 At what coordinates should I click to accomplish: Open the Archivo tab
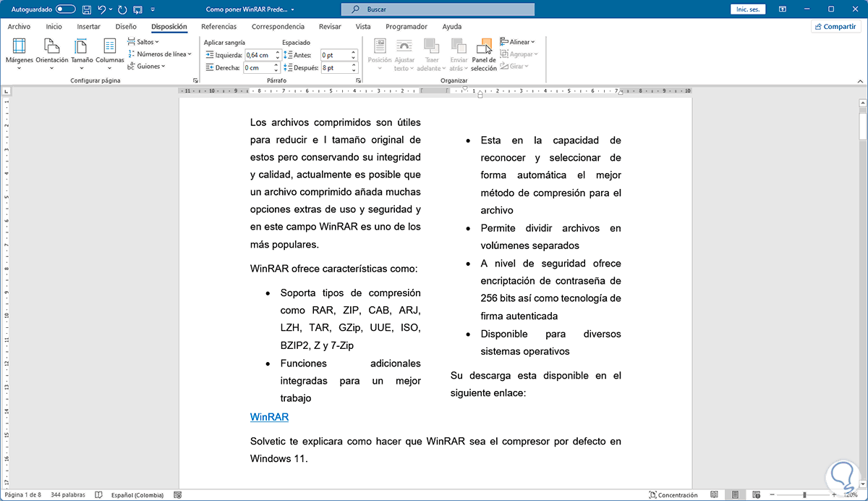tap(19, 27)
